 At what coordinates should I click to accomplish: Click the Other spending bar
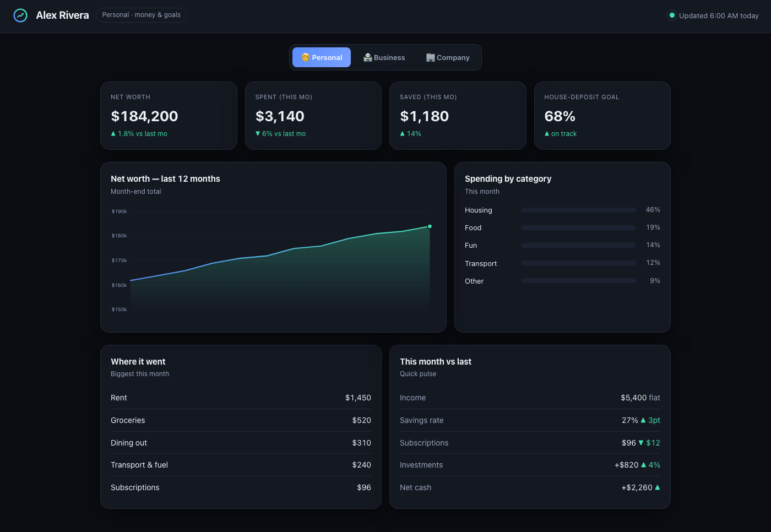(578, 281)
